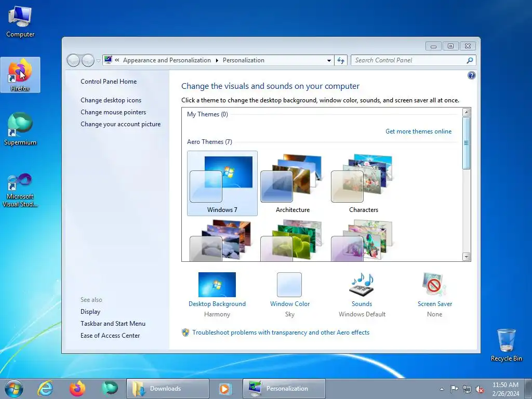Launch Supermium from the taskbar
Screen dimensions: 532x399
tap(110, 389)
